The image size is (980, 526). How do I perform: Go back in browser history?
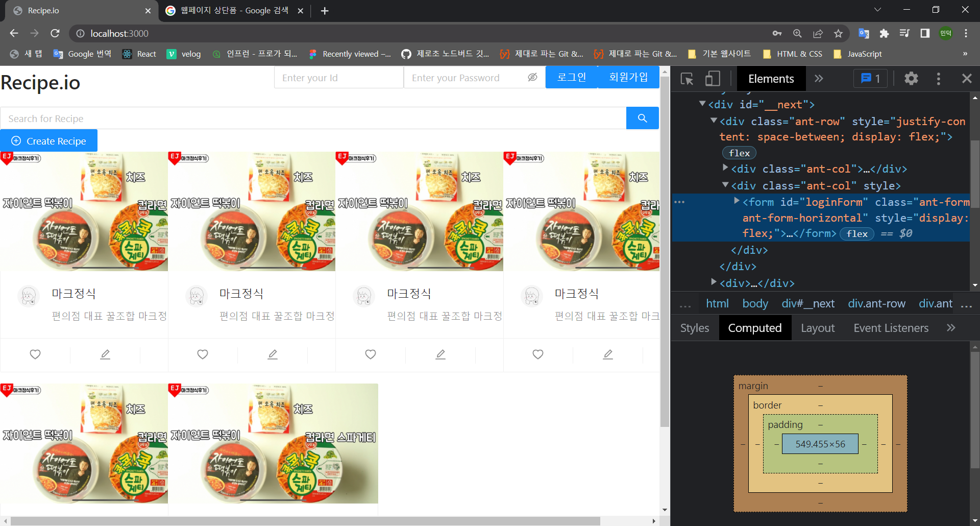pos(14,33)
